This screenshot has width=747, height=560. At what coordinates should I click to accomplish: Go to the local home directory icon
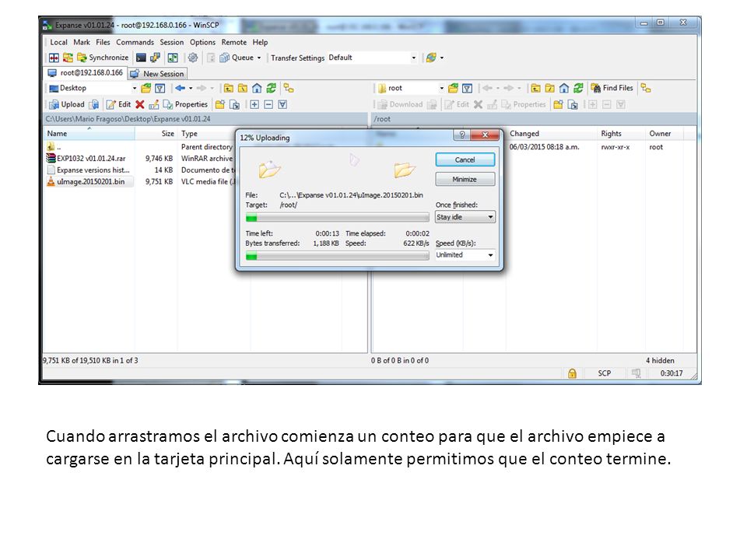pyautogui.click(x=257, y=88)
